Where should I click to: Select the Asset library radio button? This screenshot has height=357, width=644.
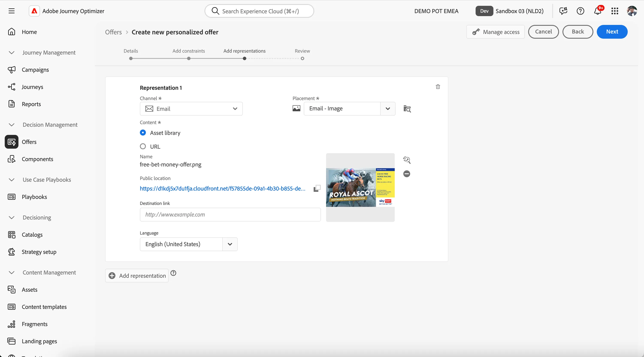click(143, 133)
